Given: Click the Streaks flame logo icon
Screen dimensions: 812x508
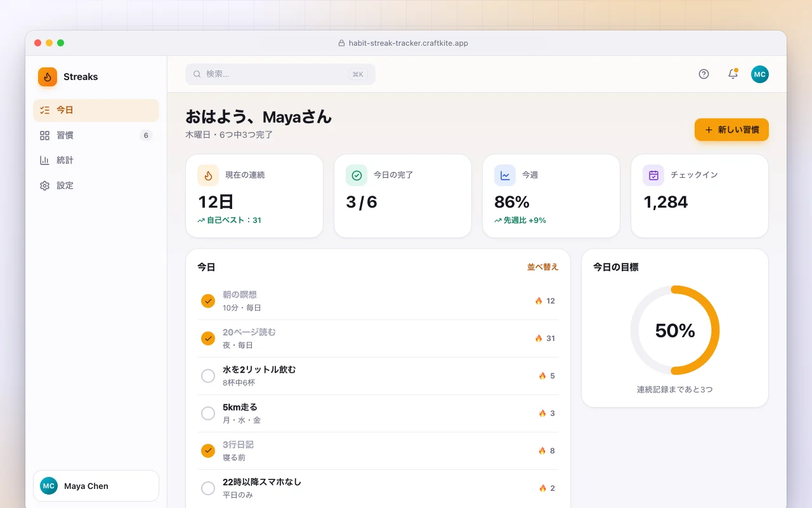Looking at the screenshot, I should tap(48, 77).
